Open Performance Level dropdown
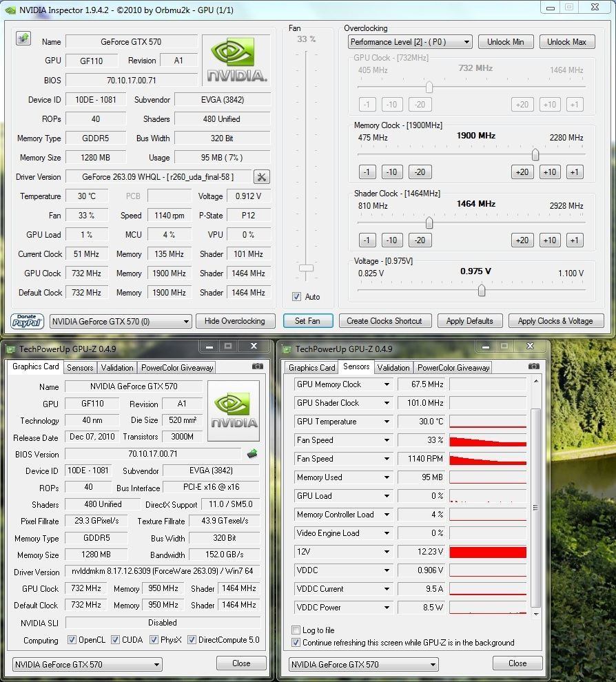The image size is (616, 682). tap(410, 42)
